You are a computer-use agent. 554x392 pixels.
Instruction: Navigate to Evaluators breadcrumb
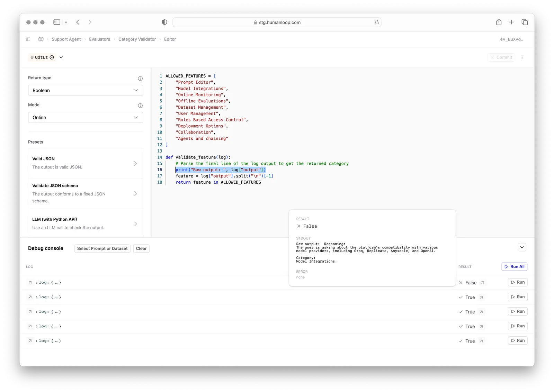(x=99, y=39)
